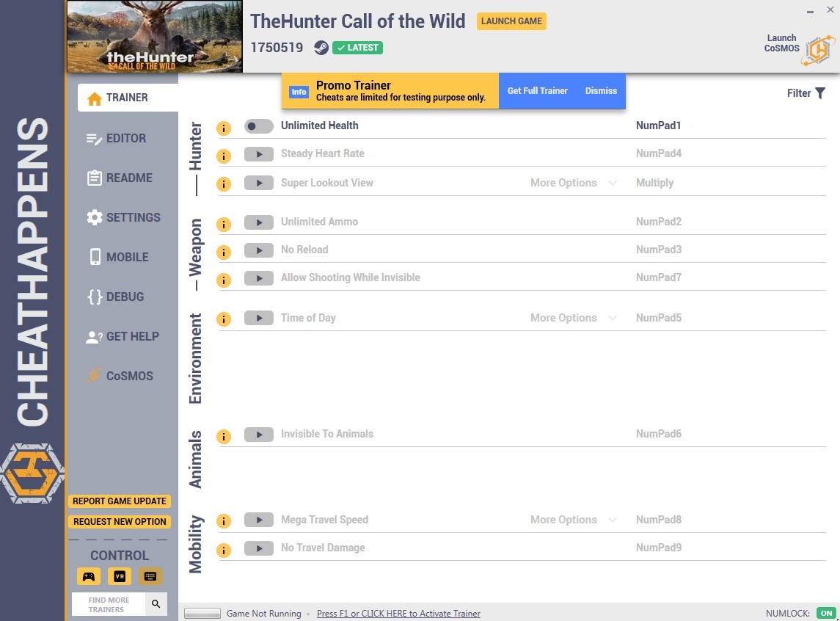This screenshot has width=840, height=621.
Task: Select the keyboard control icon
Action: point(150,576)
